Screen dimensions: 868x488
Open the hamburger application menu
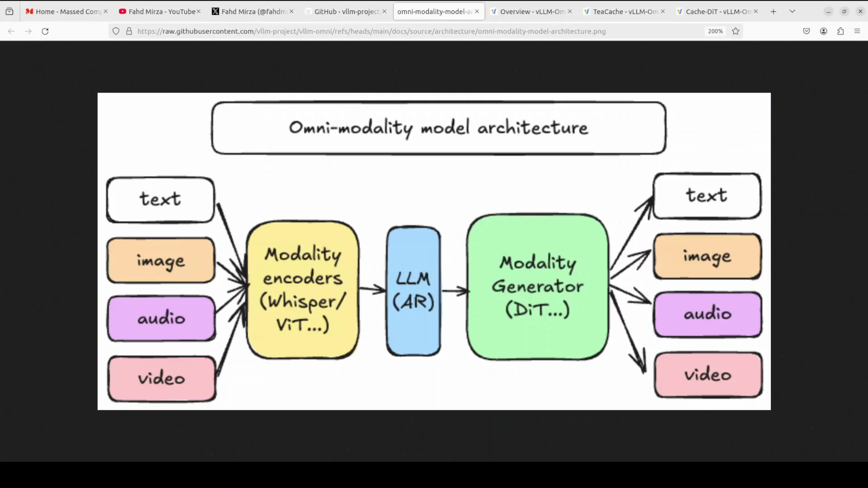pyautogui.click(x=857, y=31)
